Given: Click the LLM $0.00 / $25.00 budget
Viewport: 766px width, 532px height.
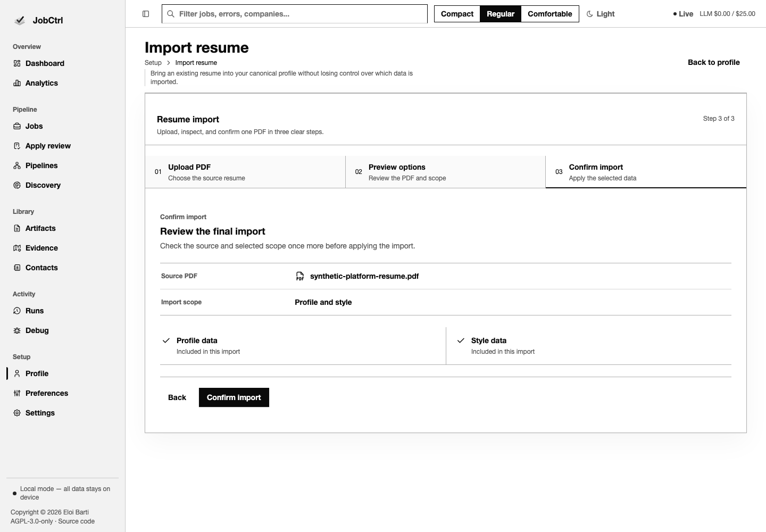Looking at the screenshot, I should [x=727, y=14].
